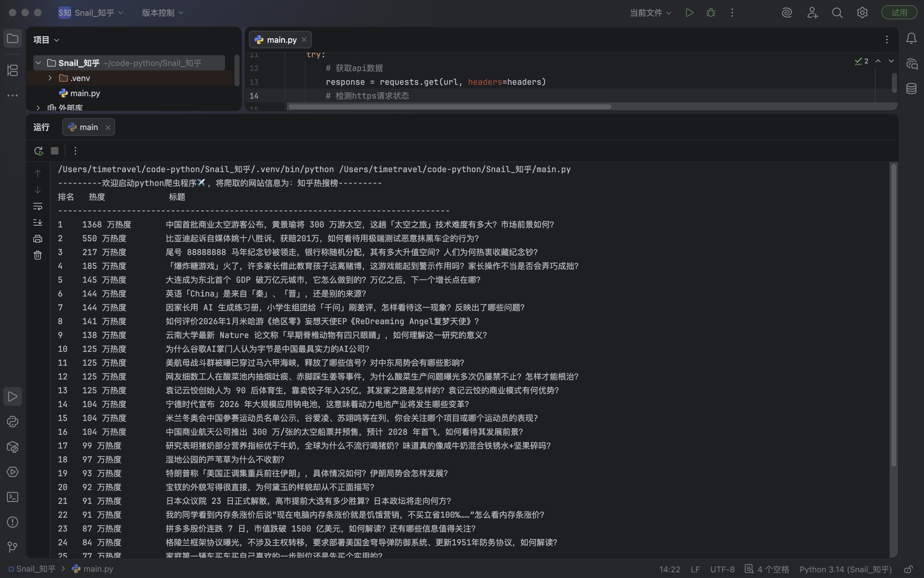This screenshot has height=578, width=924.
Task: Click the run console vertical scrollbar
Action: pyautogui.click(x=894, y=315)
